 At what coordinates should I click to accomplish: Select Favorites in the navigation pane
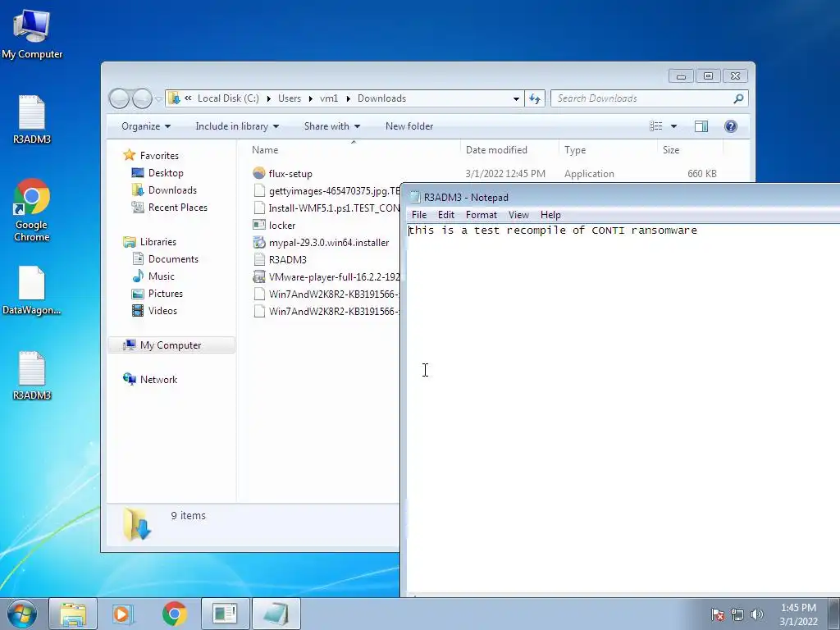[x=151, y=155]
